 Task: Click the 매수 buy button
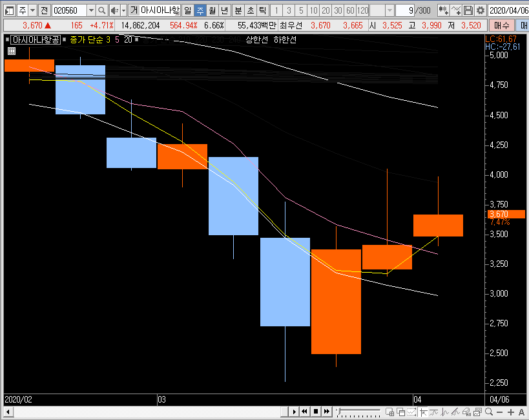coord(502,25)
